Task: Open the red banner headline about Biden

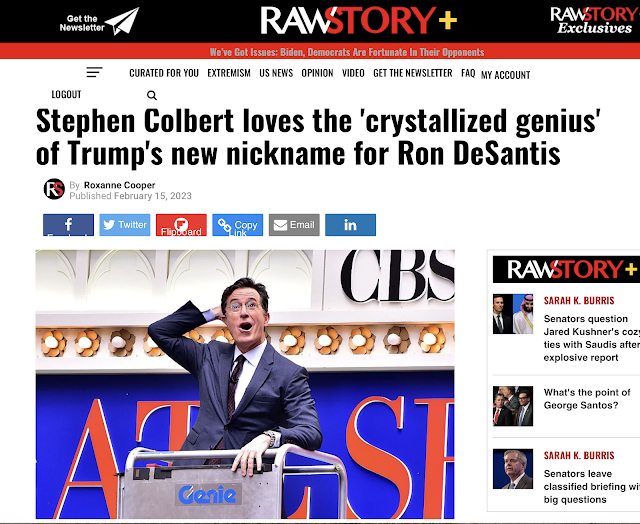Action: (x=347, y=52)
